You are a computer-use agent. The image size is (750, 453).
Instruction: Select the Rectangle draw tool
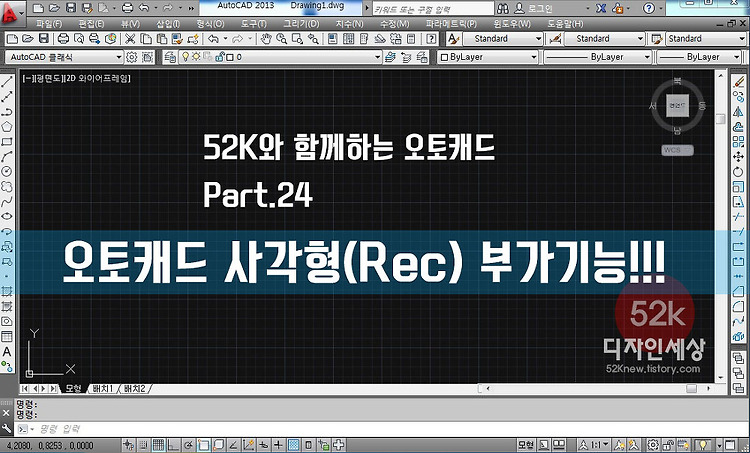pos(7,142)
